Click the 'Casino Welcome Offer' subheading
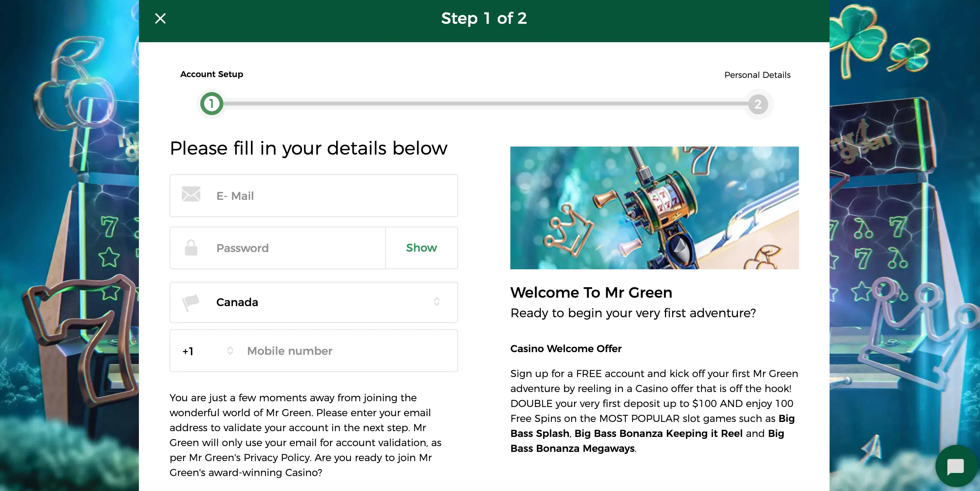The image size is (980, 491). point(566,349)
